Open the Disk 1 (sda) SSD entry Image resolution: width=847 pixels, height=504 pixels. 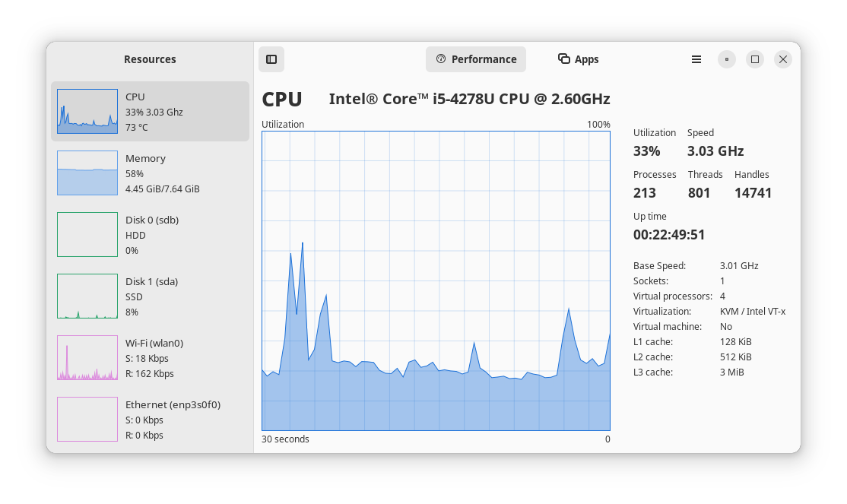(x=151, y=296)
